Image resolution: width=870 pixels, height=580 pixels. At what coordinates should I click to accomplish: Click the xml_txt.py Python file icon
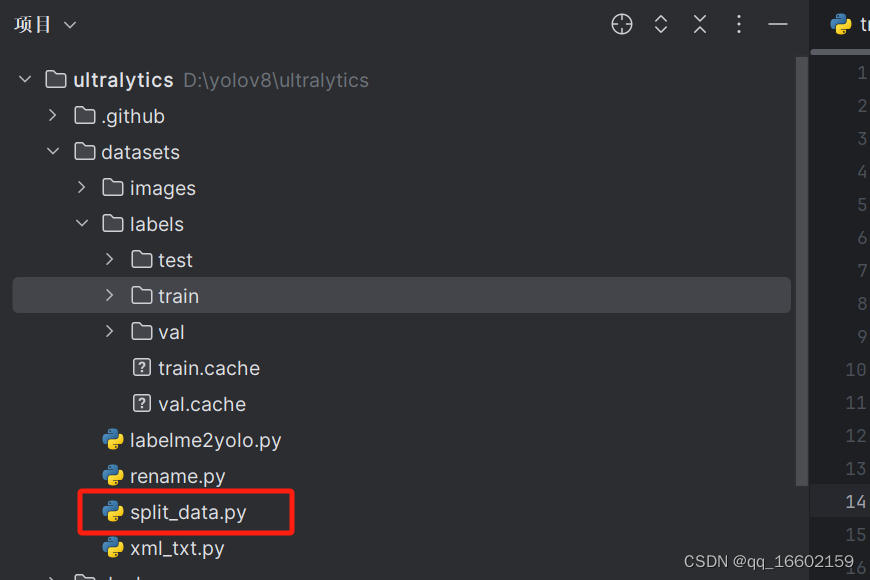click(113, 548)
